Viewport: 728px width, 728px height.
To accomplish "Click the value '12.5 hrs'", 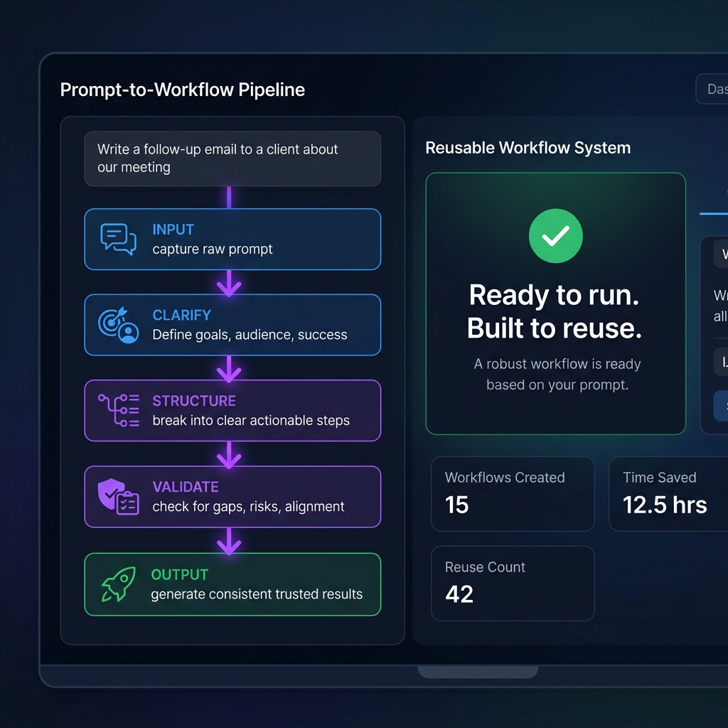I will click(665, 505).
